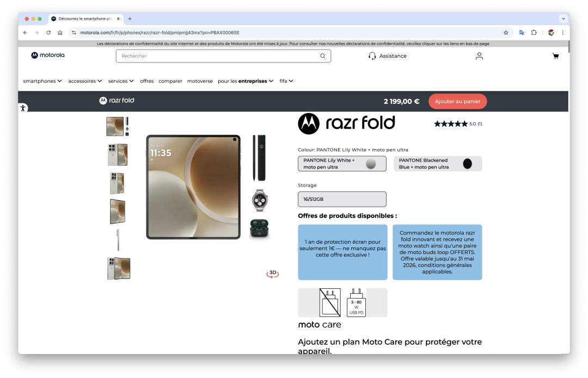Select the first product thumbnail with pen accessories
The width and height of the screenshot is (588, 378).
(x=118, y=126)
